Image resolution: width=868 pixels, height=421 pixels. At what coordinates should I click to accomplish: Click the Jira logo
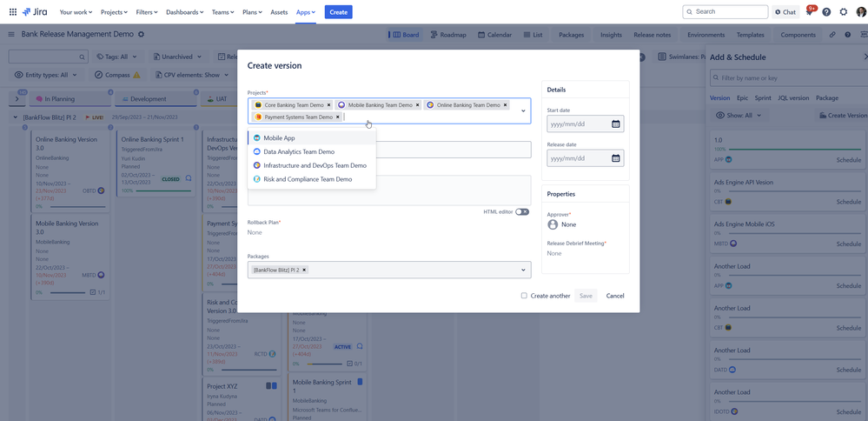35,11
